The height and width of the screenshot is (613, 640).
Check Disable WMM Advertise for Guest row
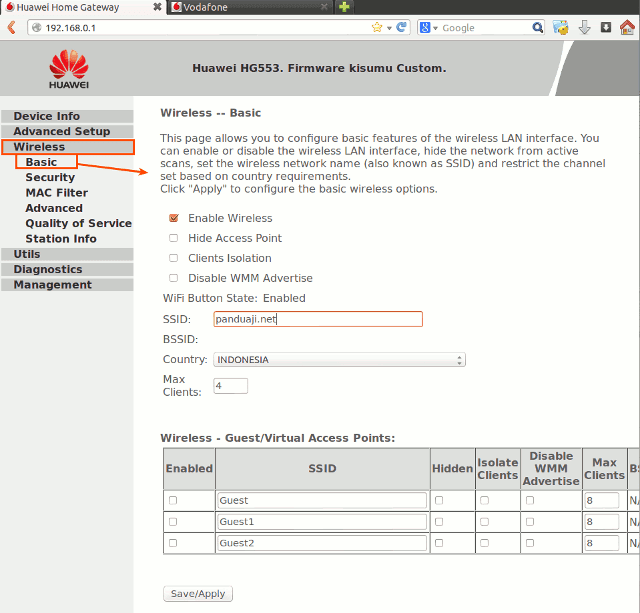pyautogui.click(x=530, y=500)
